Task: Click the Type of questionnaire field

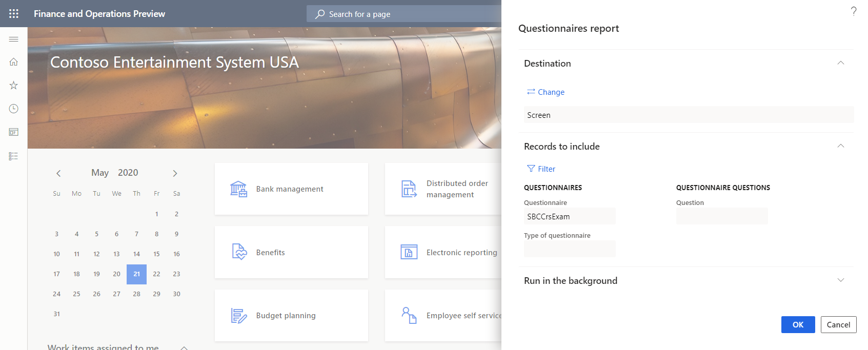Action: click(x=570, y=249)
